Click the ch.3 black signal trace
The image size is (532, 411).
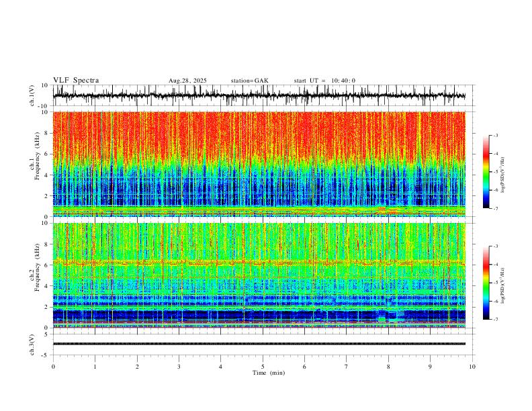[x=259, y=344]
